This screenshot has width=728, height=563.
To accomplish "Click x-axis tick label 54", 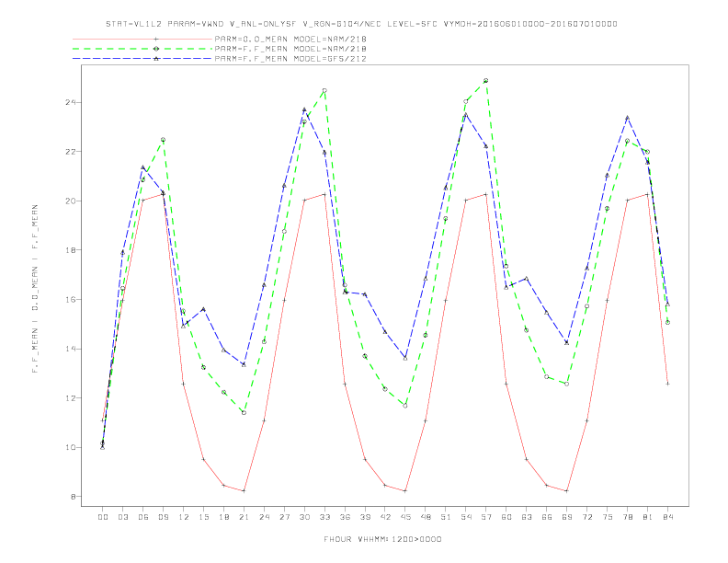I will (x=466, y=517).
